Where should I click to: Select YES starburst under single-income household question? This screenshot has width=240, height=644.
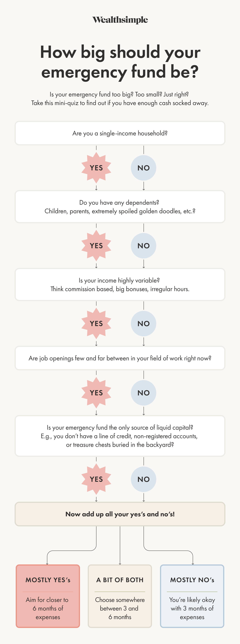[96, 168]
